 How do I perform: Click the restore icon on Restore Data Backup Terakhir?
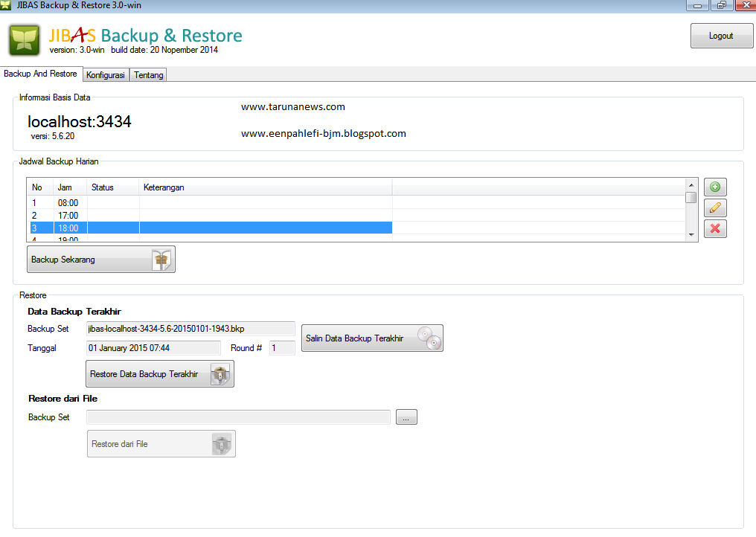pos(220,373)
